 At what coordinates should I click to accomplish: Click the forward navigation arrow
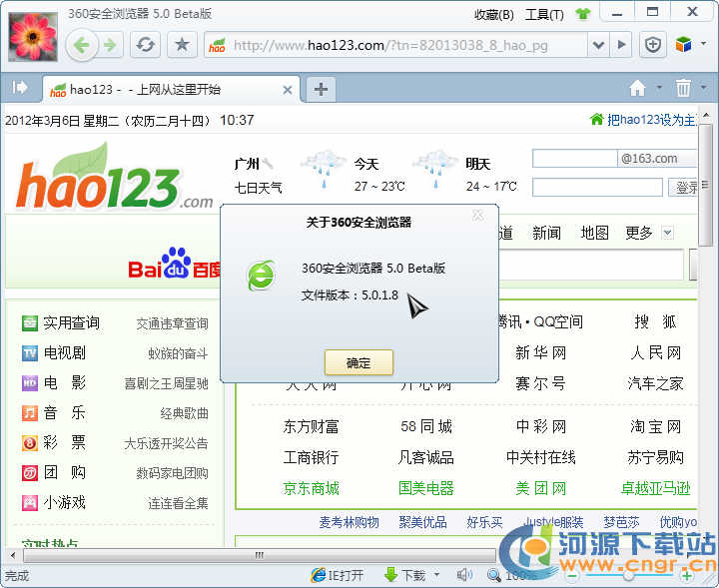[110, 45]
